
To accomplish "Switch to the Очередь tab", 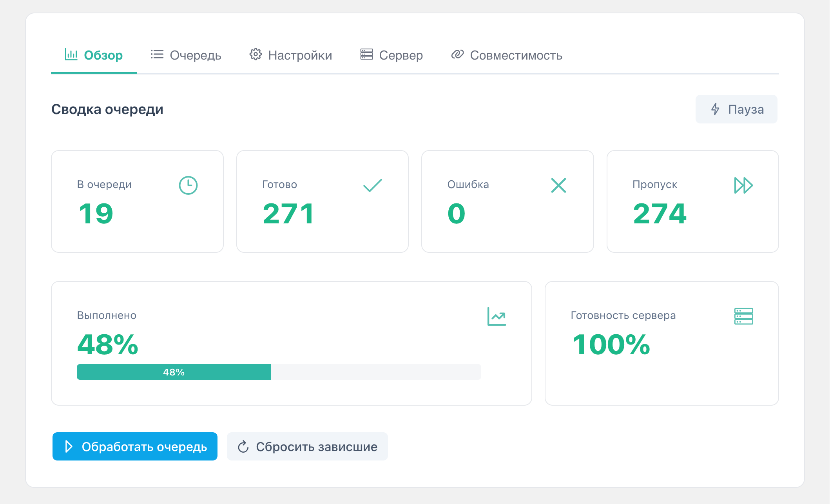I will pyautogui.click(x=186, y=55).
